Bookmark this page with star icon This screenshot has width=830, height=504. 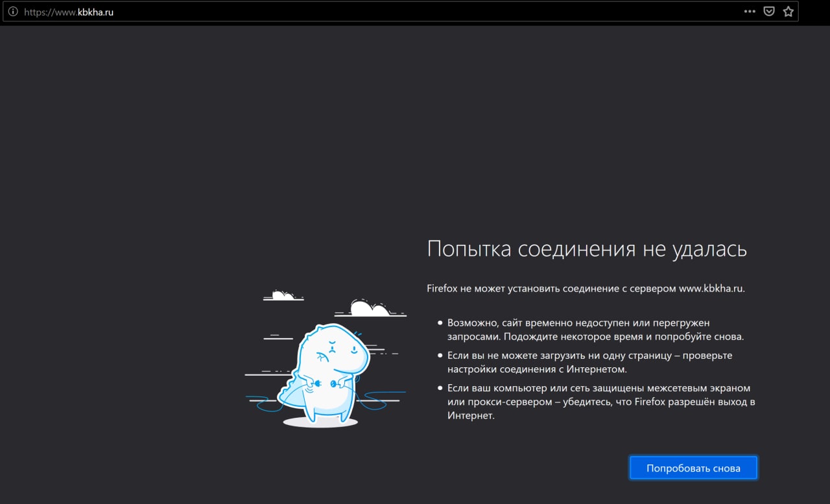(788, 12)
